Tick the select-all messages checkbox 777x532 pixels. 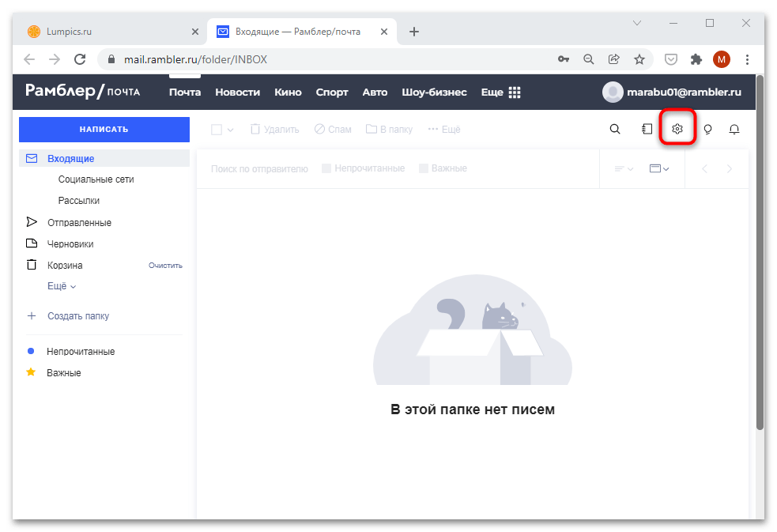coord(217,130)
